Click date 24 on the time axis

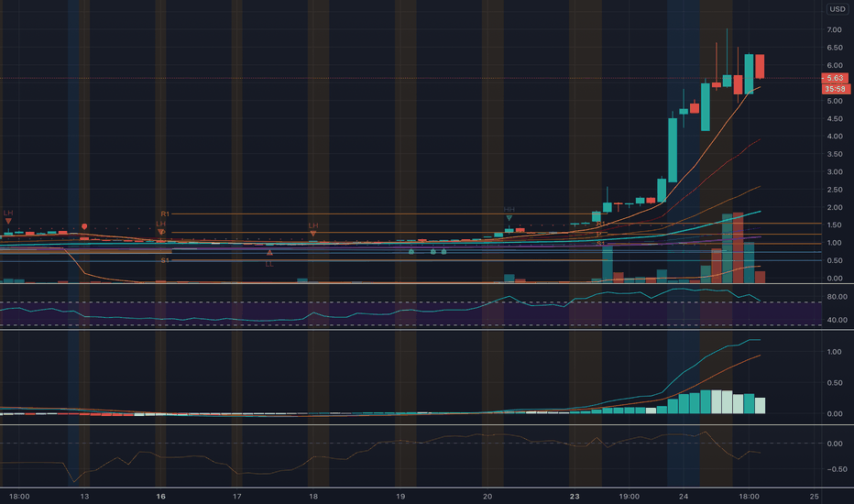point(684,497)
